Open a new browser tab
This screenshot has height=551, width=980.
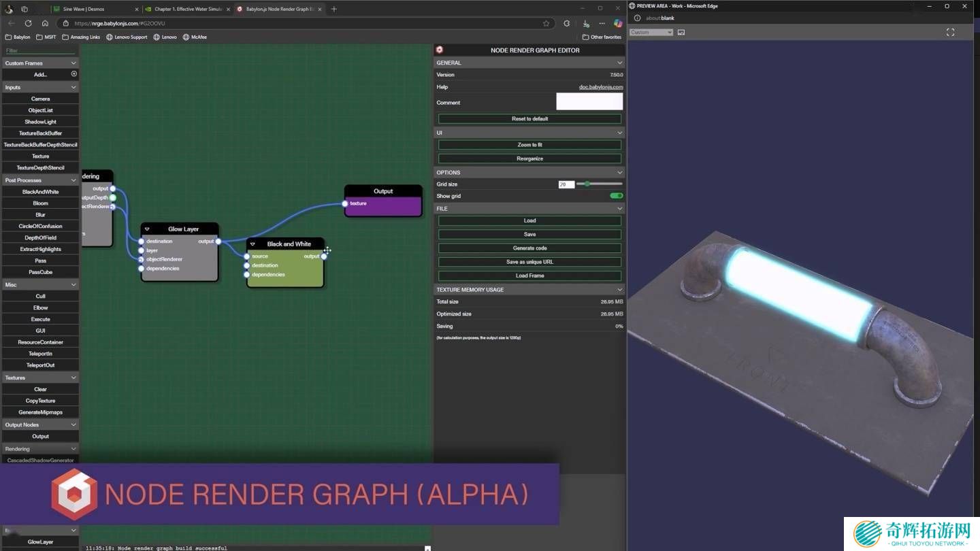tap(333, 9)
